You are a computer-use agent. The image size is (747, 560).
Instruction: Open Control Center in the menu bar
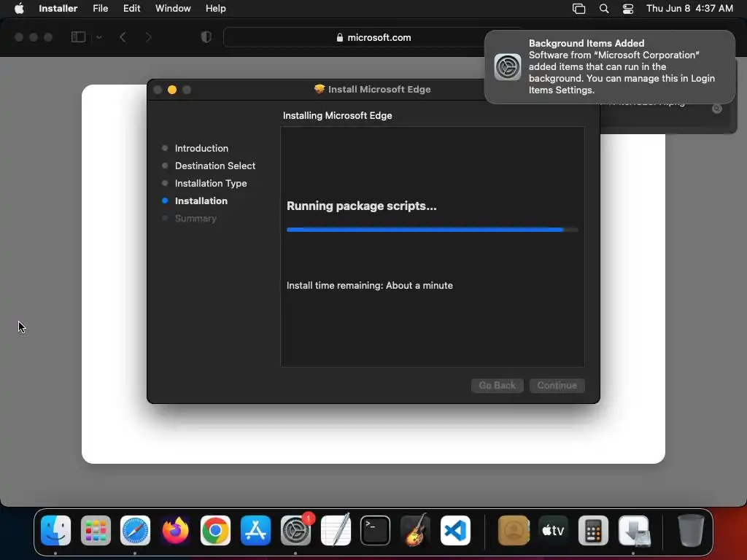click(x=628, y=9)
